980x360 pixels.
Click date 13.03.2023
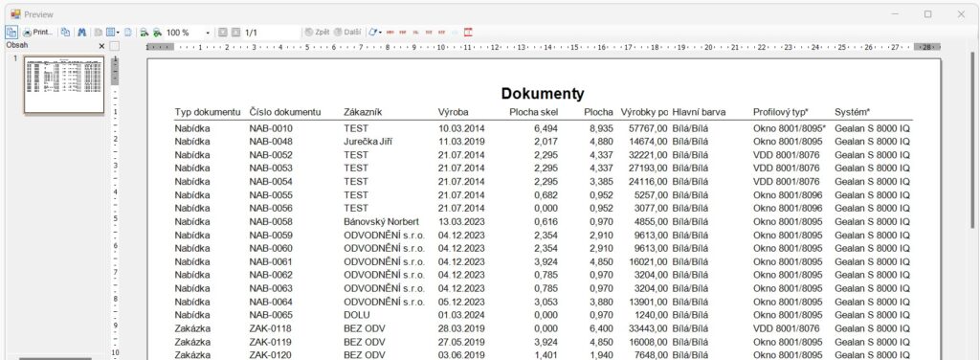point(461,221)
